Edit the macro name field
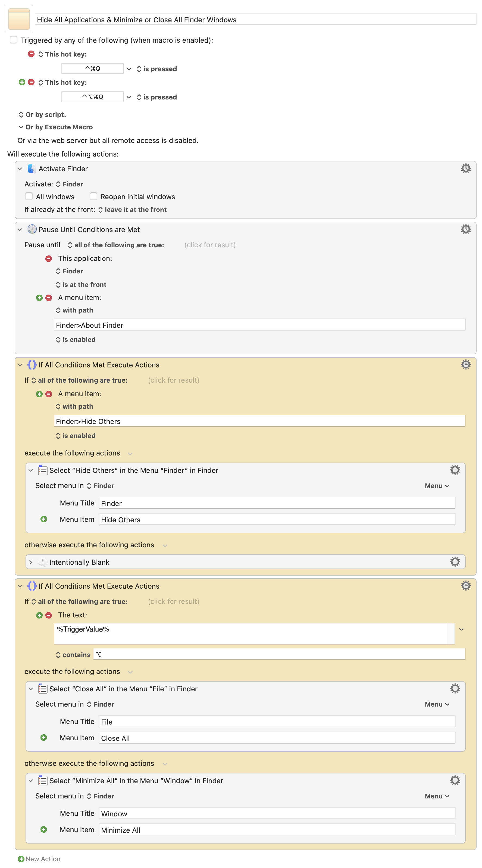Screen dimensions: 482x868 [x=255, y=20]
